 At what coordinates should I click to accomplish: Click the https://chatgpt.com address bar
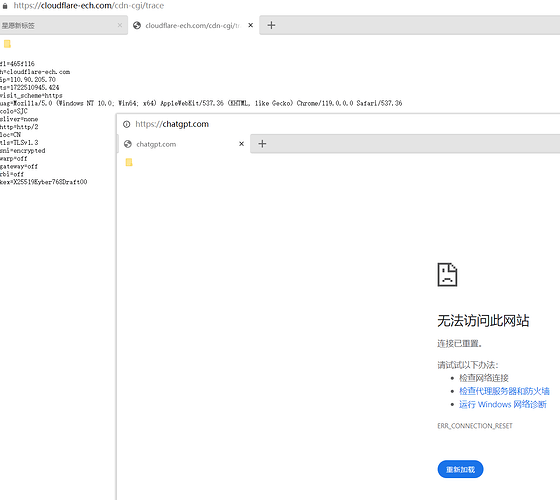[172, 124]
